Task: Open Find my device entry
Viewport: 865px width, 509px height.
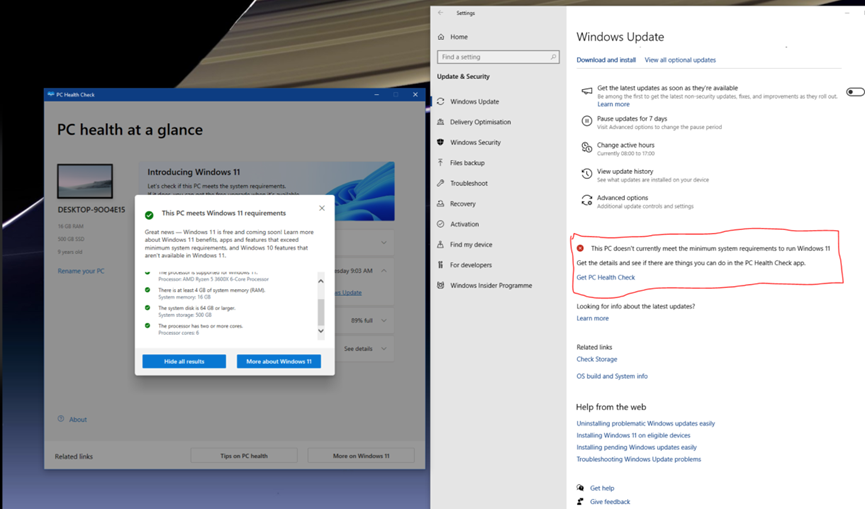Action: pos(471,244)
